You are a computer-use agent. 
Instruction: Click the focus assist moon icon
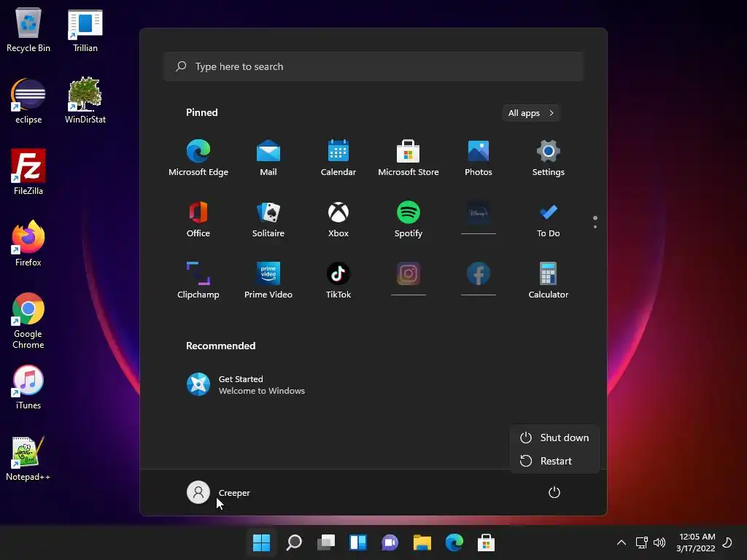(727, 542)
